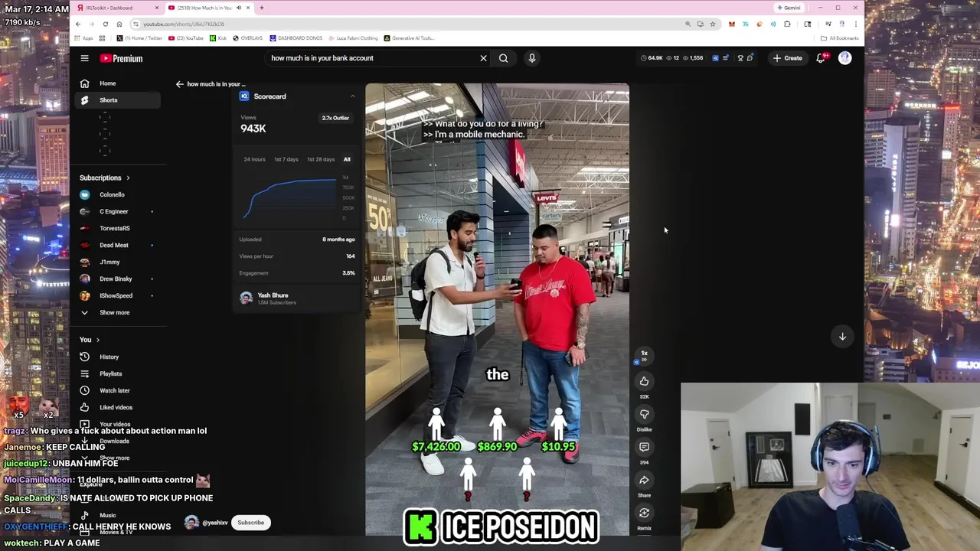Open the @yashixv channel avatar
The height and width of the screenshot is (551, 980).
click(191, 523)
